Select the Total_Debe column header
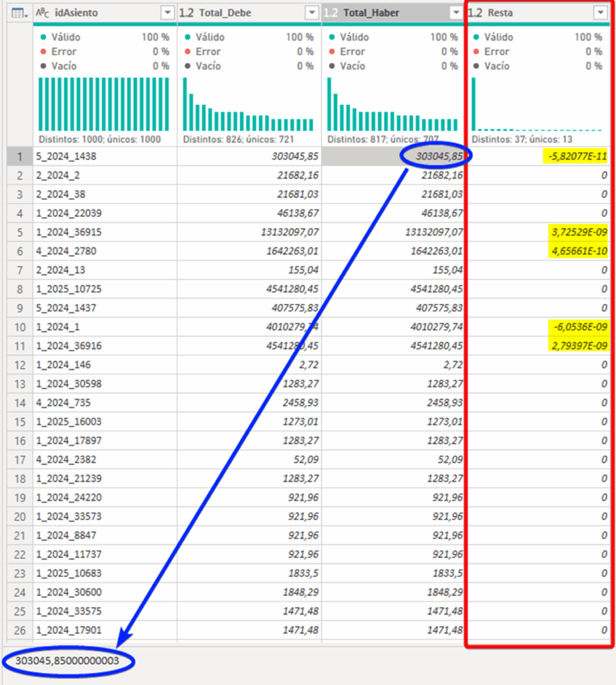This screenshot has width=616, height=685. pos(249,13)
